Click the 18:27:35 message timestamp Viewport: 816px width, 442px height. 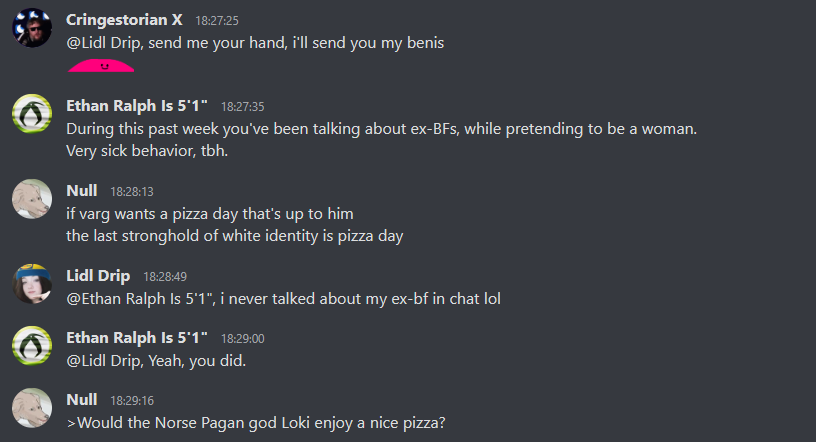point(241,106)
